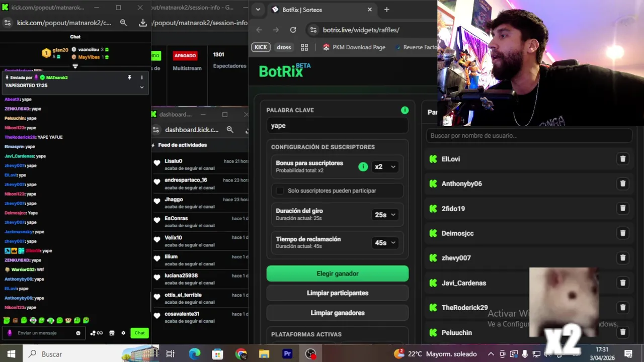Click Lisalu0 follow entry in activity feed
Image resolution: width=644 pixels, height=362 pixels.
point(200,164)
